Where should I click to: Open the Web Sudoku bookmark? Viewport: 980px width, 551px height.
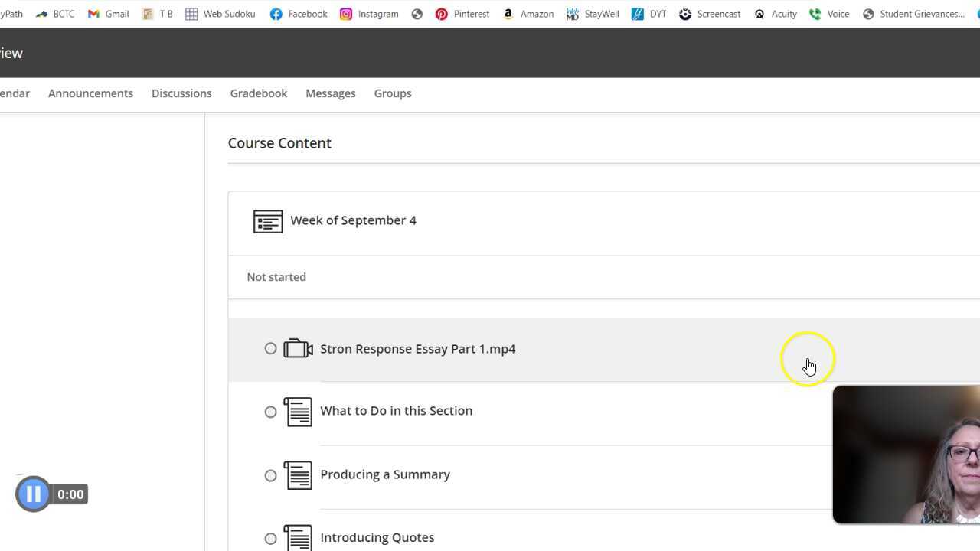click(x=220, y=14)
